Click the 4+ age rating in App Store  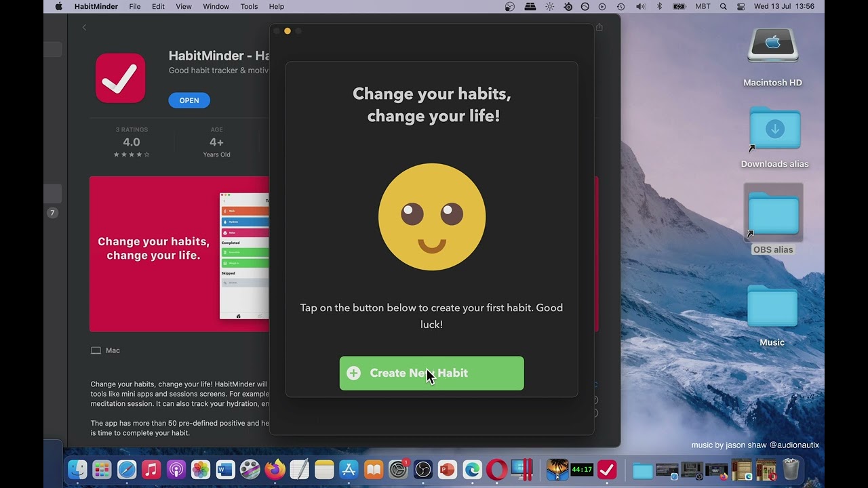click(216, 142)
